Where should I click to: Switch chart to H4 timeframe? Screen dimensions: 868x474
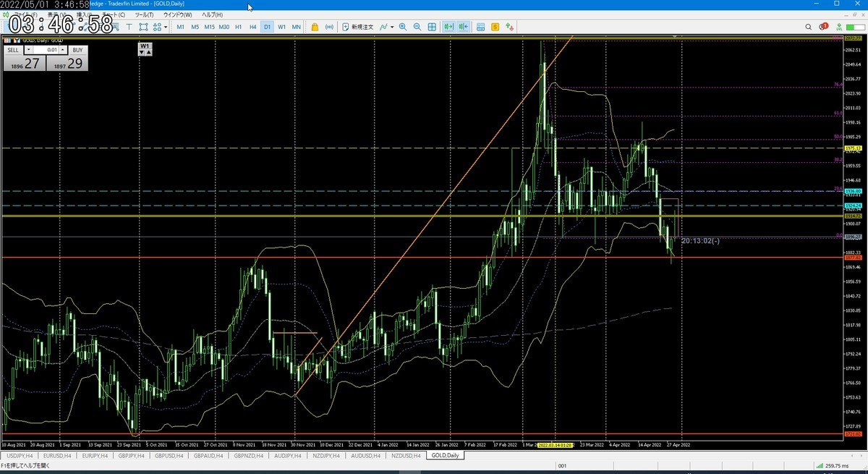click(x=252, y=27)
